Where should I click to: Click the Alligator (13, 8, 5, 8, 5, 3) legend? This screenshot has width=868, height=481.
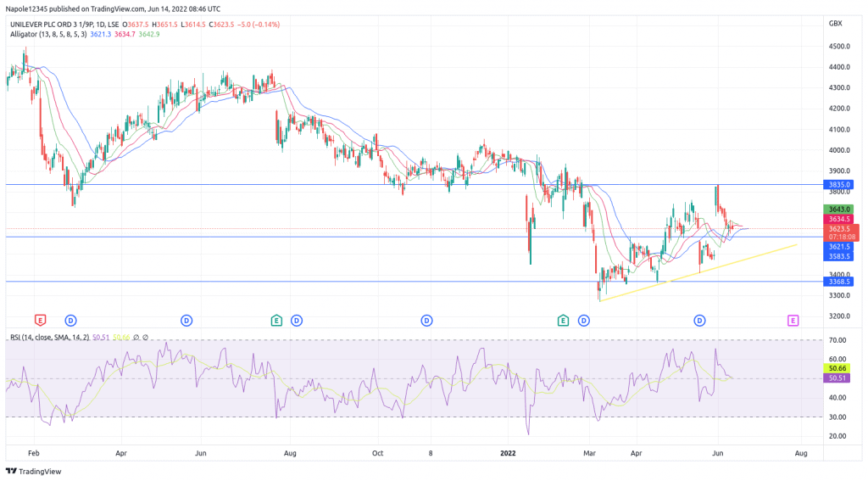(x=48, y=34)
